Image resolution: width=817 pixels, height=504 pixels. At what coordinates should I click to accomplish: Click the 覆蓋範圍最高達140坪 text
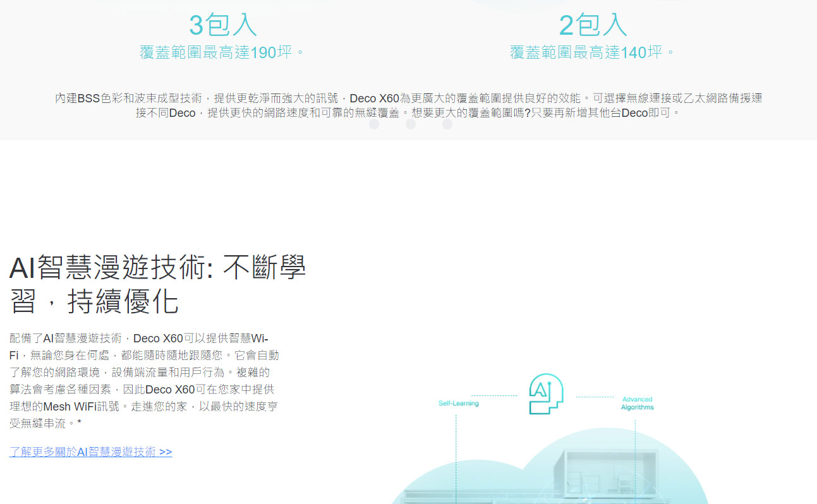[x=593, y=52]
